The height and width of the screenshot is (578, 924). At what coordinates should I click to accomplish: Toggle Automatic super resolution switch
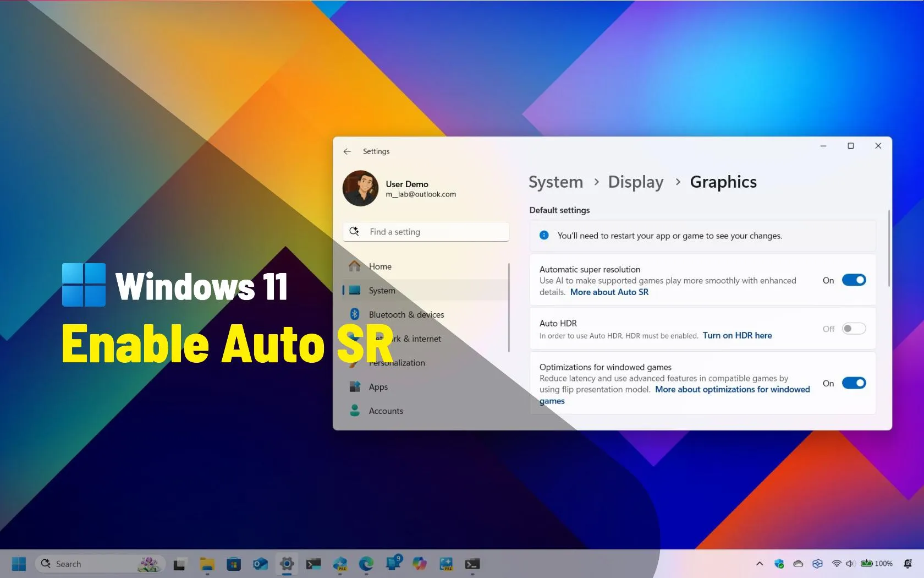pos(854,280)
